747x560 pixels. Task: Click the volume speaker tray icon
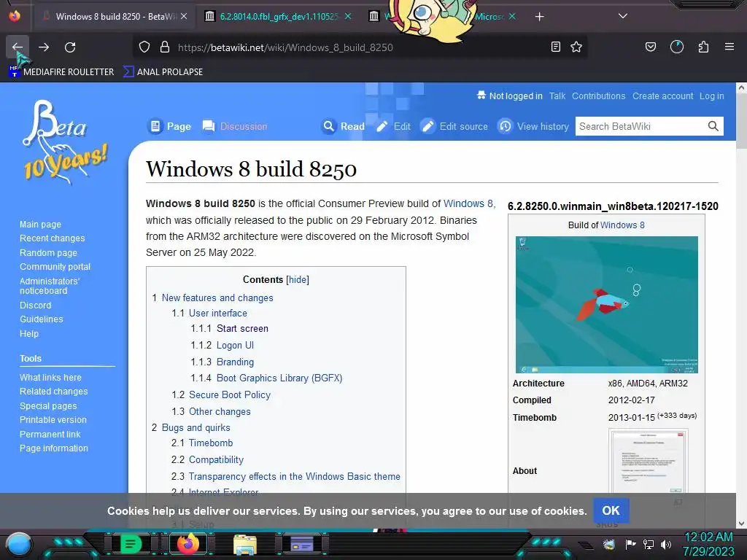(x=666, y=544)
